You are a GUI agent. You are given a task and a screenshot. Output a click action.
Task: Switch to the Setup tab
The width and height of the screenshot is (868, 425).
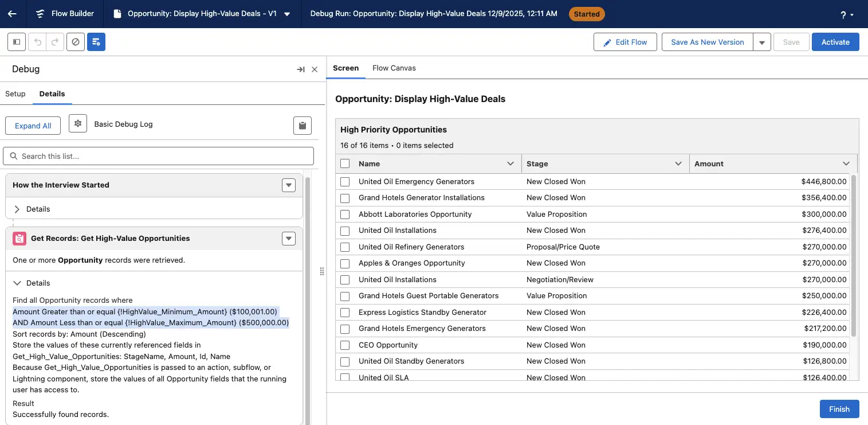(15, 93)
